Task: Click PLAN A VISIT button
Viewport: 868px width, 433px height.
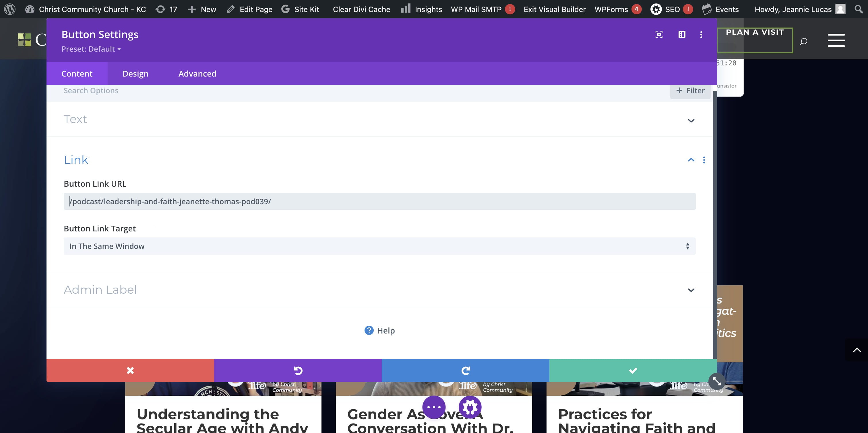Action: 755,40
